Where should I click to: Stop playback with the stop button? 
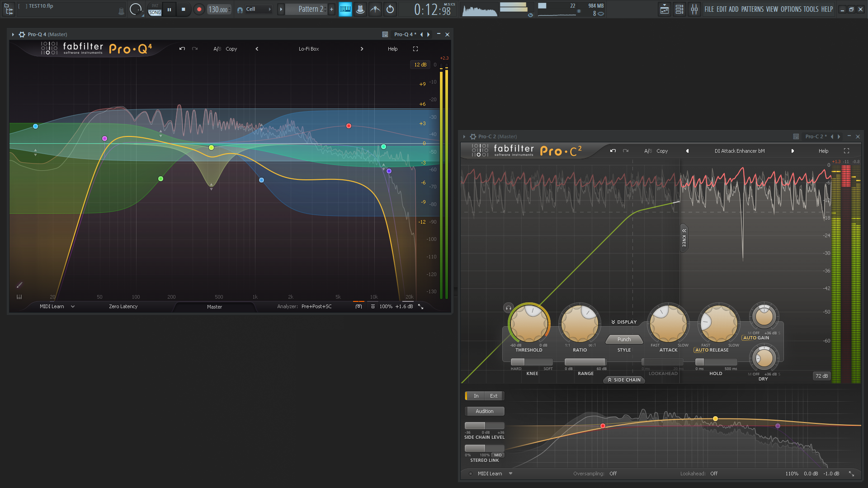click(x=183, y=9)
